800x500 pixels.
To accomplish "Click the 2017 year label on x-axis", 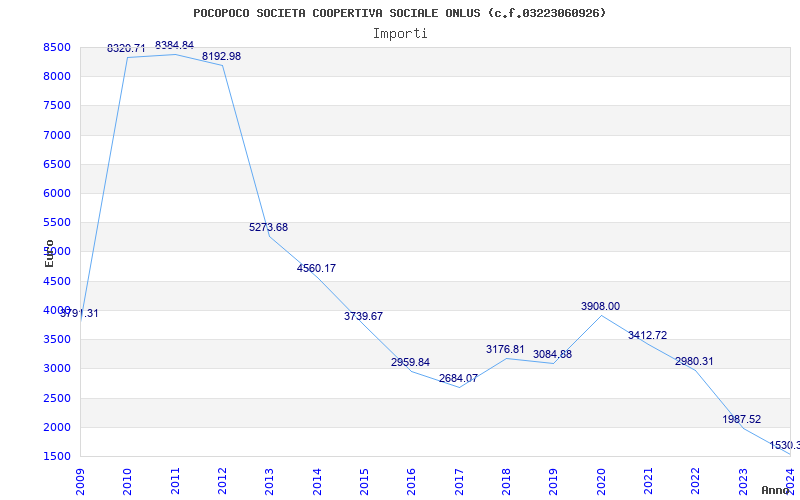I will point(459,482).
